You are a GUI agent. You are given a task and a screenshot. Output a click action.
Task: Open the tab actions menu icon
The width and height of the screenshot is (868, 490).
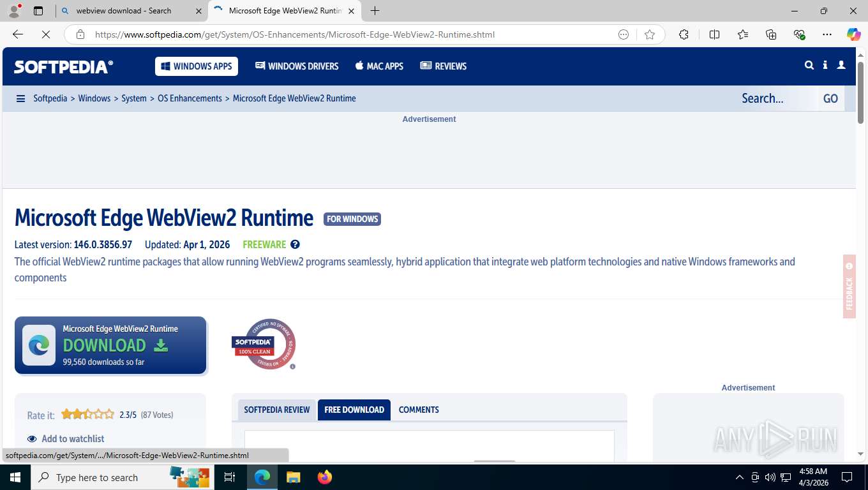click(38, 11)
